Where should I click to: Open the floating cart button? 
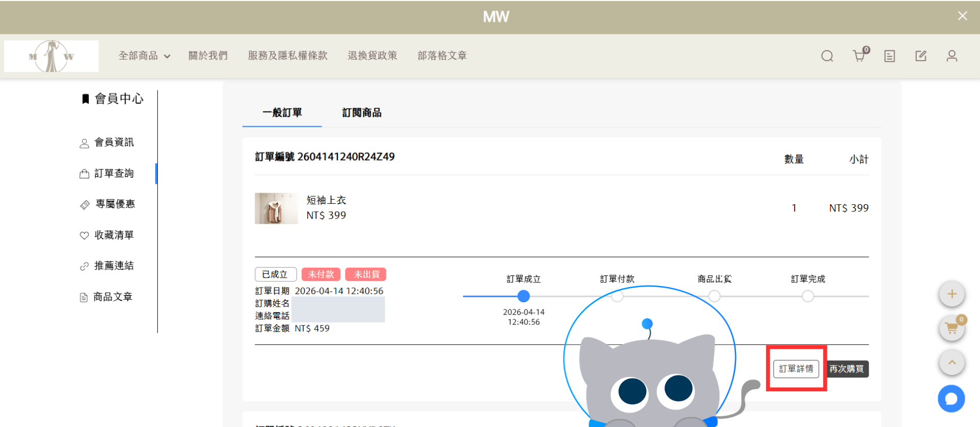pyautogui.click(x=952, y=328)
